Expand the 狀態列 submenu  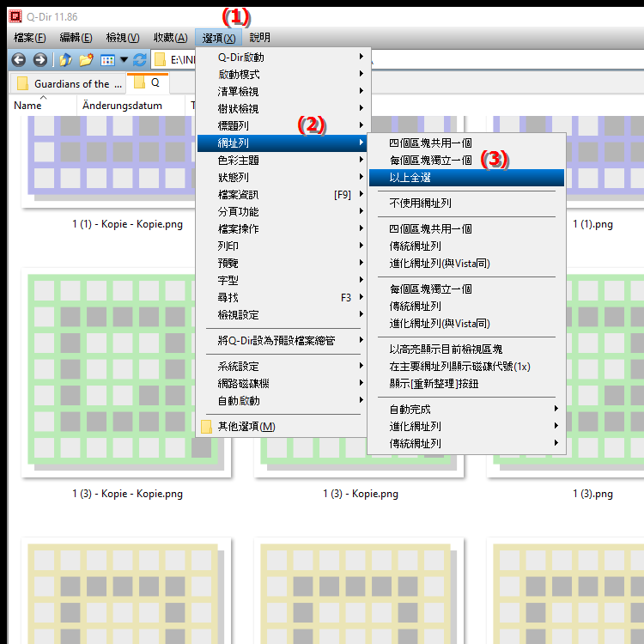coord(283,178)
